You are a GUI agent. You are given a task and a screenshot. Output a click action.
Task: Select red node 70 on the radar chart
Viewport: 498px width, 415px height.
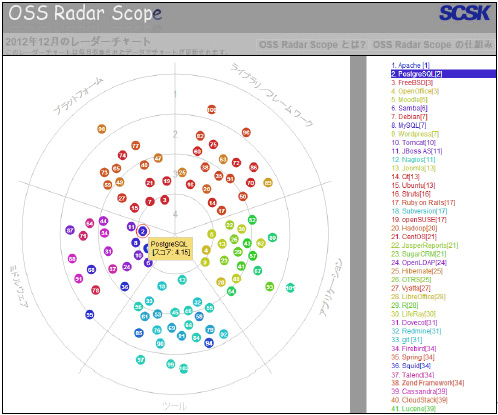(x=250, y=182)
